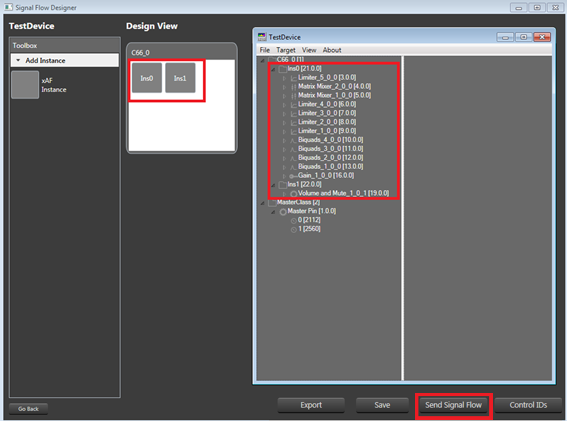Click the clock icon beside 1 [2560]

(x=294, y=229)
